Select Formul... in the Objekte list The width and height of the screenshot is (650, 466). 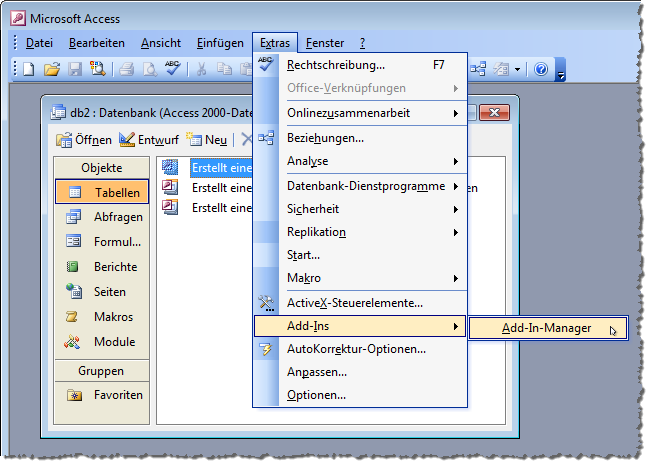tap(102, 242)
